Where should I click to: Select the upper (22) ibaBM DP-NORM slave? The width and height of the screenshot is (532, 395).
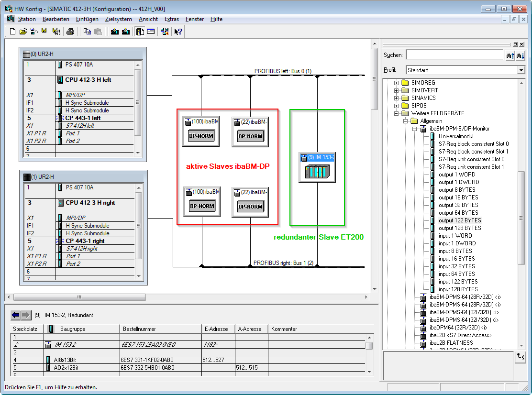[x=250, y=132]
